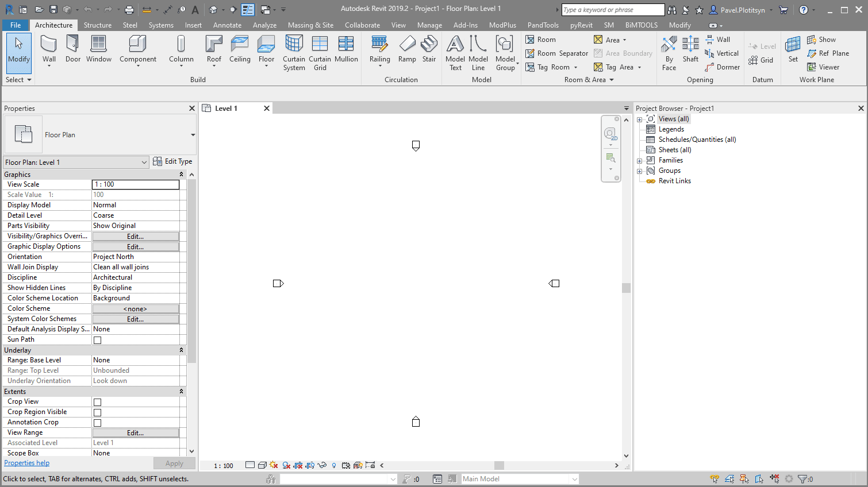The image size is (868, 487).
Task: Open the Massing & Site tab
Action: pos(310,25)
